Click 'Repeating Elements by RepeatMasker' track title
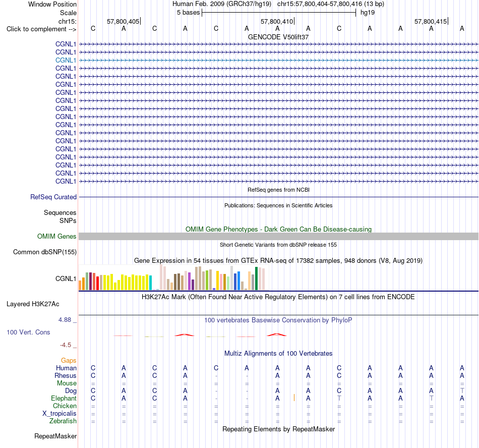The height and width of the screenshot is (448, 479). [279, 429]
